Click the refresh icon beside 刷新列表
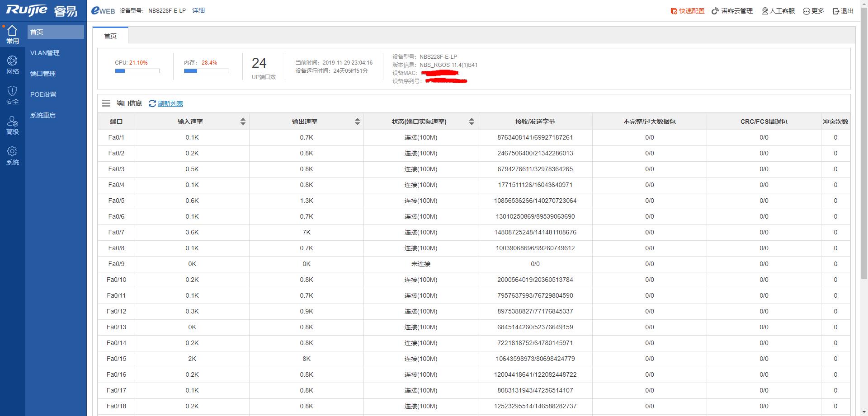 click(152, 103)
